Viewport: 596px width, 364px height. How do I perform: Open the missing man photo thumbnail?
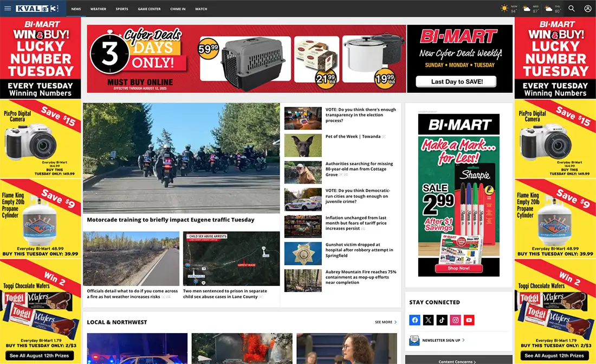tap(303, 172)
